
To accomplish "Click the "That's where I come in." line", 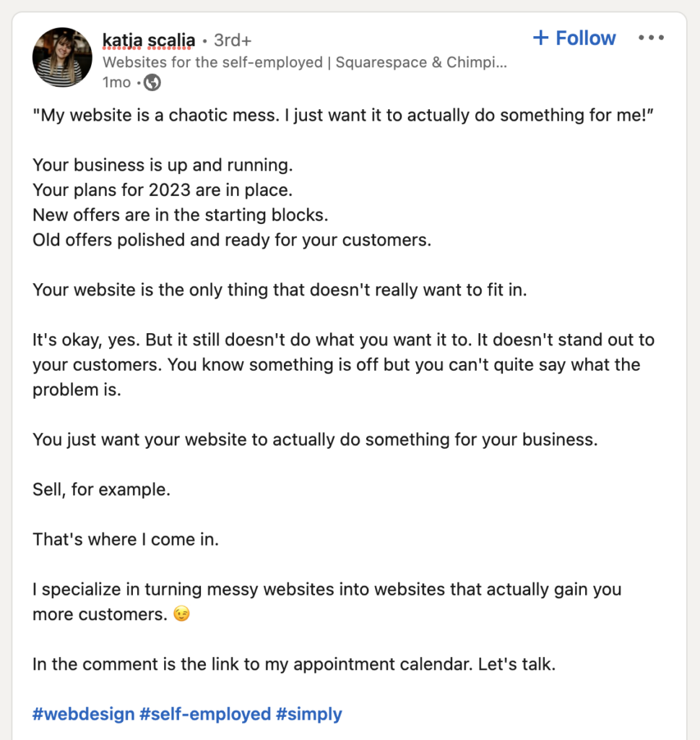I will click(x=126, y=539).
